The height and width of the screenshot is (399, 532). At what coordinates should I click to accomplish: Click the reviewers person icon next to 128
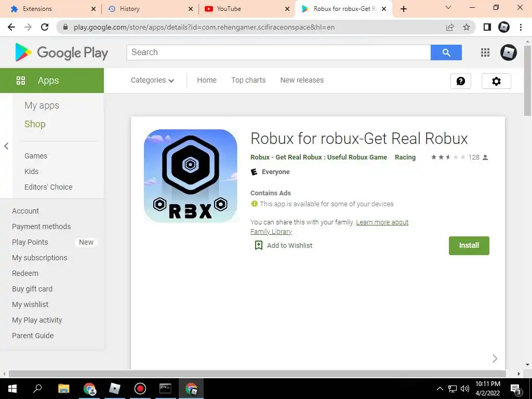click(485, 157)
